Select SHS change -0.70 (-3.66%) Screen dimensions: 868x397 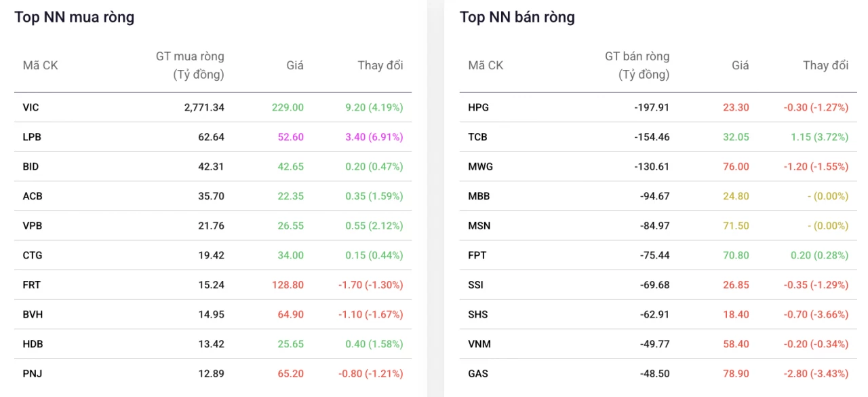tap(816, 315)
